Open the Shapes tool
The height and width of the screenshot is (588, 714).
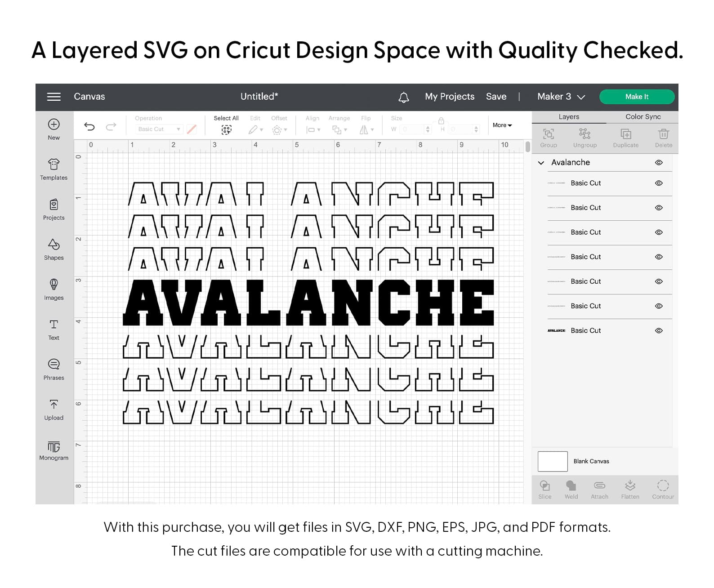[x=54, y=249]
